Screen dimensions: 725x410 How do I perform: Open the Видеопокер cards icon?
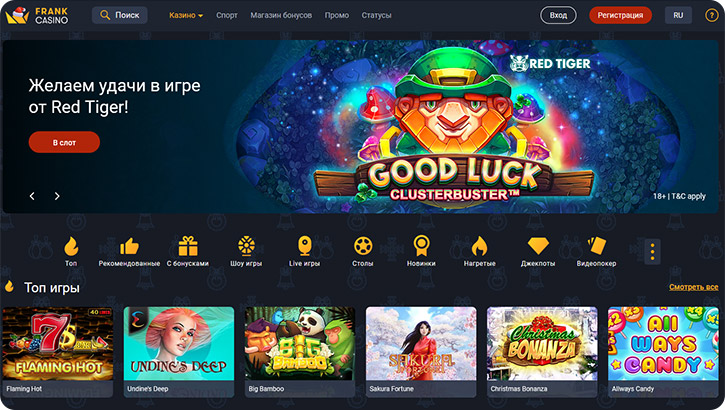click(x=596, y=245)
